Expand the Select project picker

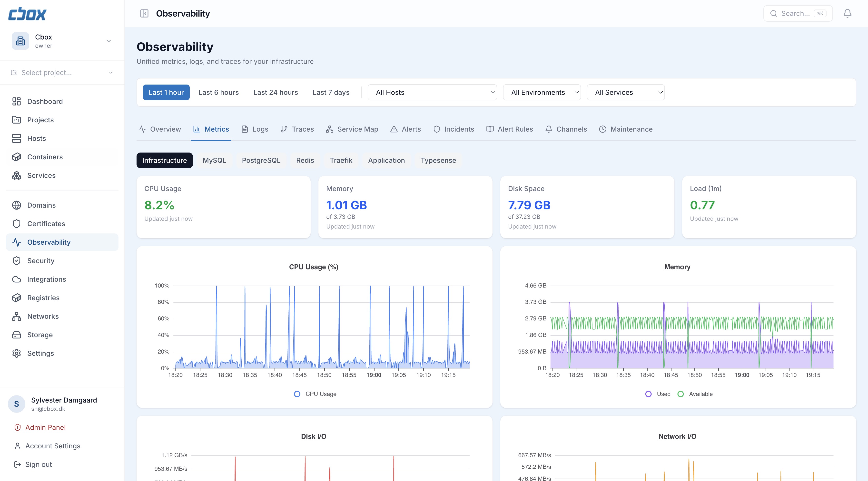(62, 72)
